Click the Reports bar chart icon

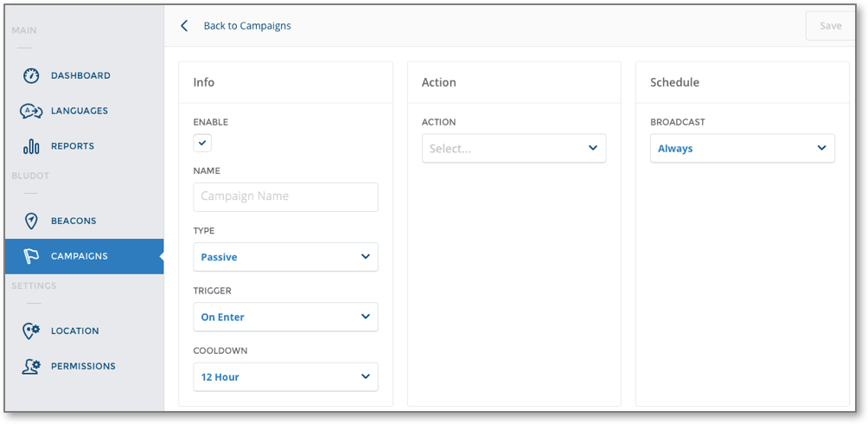tap(31, 146)
